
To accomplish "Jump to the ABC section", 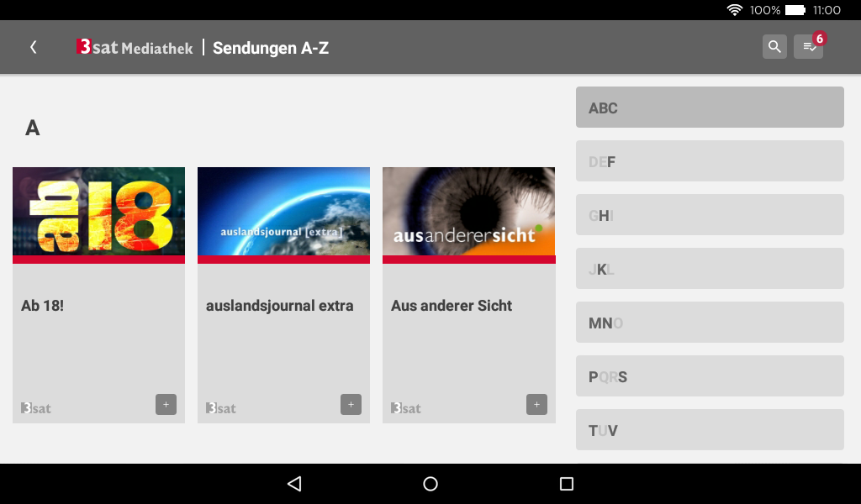I will pyautogui.click(x=710, y=107).
